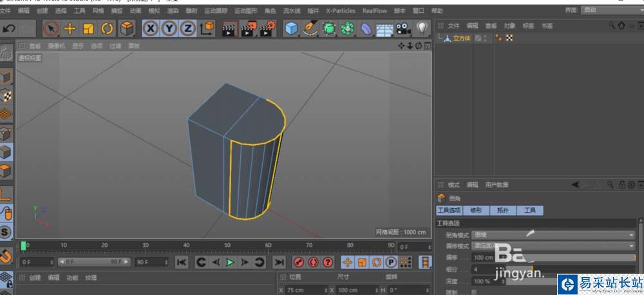
Task: Add a Cube primitive object
Action: pyautogui.click(x=292, y=28)
